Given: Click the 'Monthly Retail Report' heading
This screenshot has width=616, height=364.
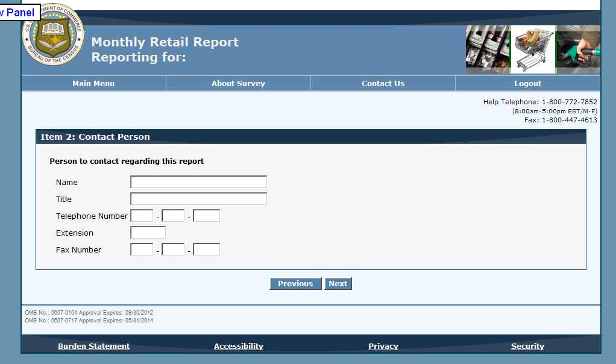Looking at the screenshot, I should (x=165, y=42).
